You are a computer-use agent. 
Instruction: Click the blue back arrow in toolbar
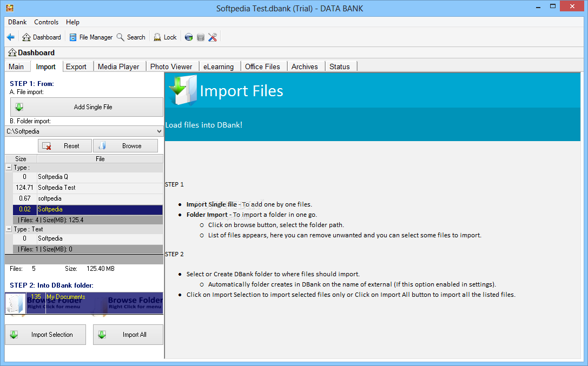[x=10, y=37]
